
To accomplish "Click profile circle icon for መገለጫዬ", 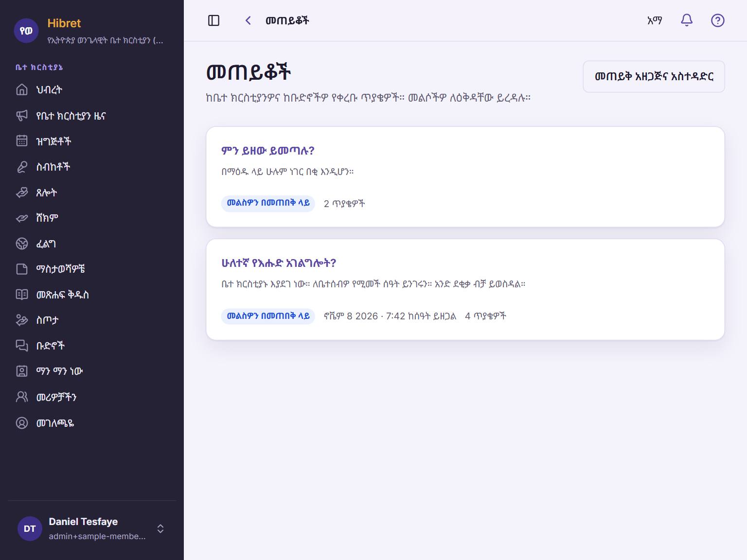I will pyautogui.click(x=22, y=423).
